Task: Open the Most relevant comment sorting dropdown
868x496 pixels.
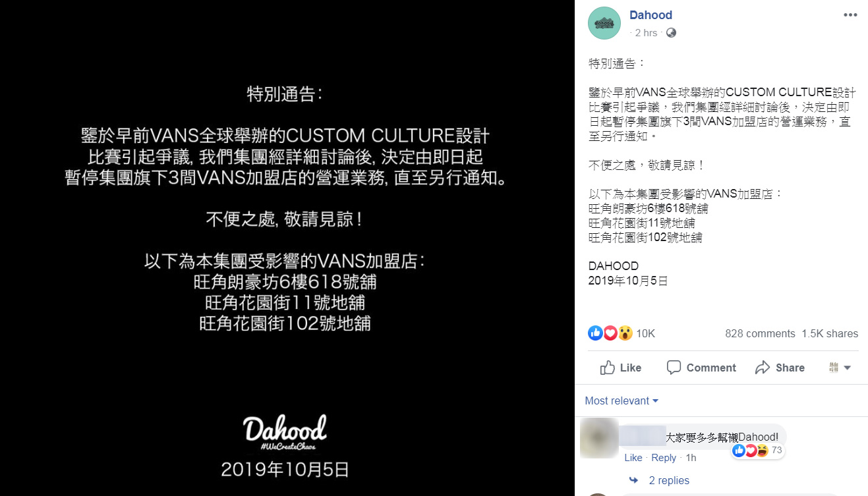Action: coord(622,400)
